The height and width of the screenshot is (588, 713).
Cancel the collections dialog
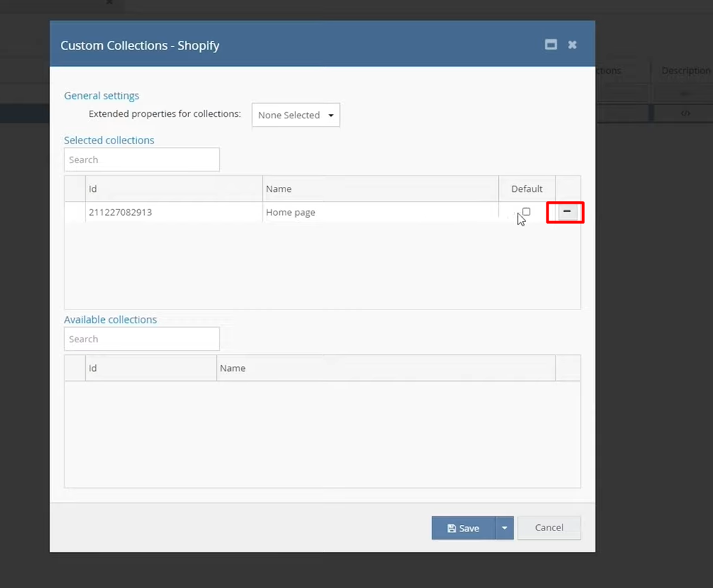click(x=549, y=528)
